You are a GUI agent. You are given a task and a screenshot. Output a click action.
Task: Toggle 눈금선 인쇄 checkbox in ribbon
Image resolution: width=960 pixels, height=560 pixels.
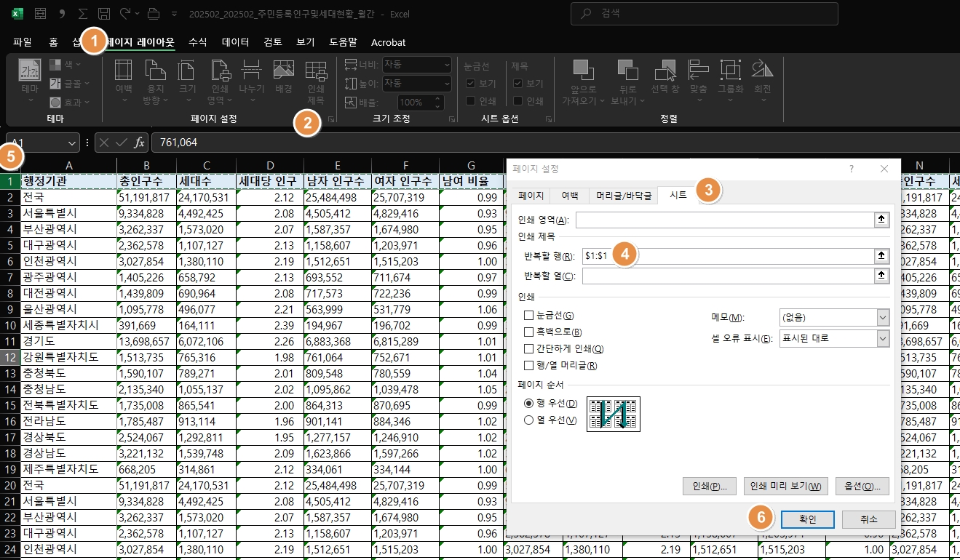pyautogui.click(x=471, y=100)
